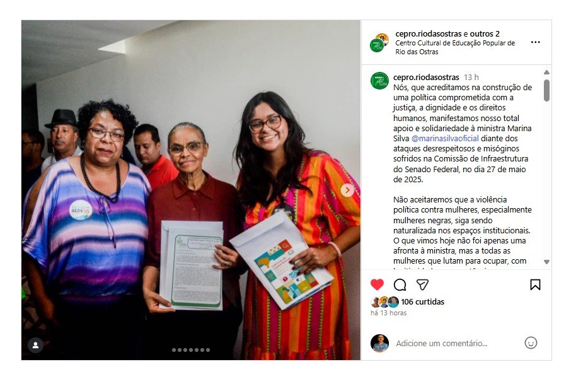This screenshot has height=379, width=588.
Task: Click the caption scrollbar thumb
Action: tap(546, 90)
